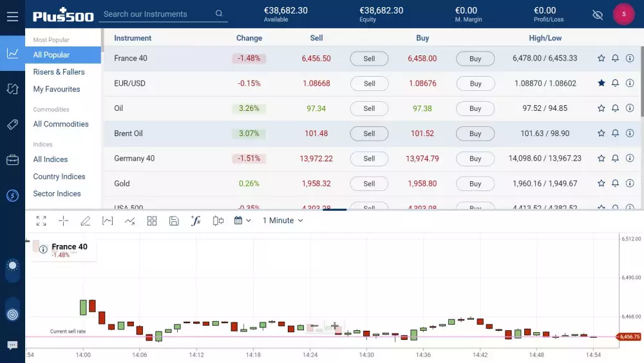Viewport: 644px width, 363px height.
Task: Toggle hide balance eye icon
Action: pos(598,15)
